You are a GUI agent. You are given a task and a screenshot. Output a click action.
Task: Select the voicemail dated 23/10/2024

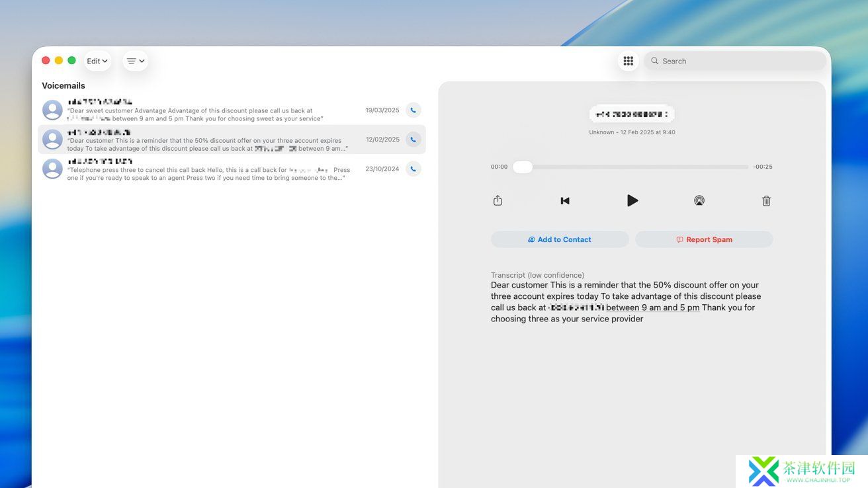(232, 169)
